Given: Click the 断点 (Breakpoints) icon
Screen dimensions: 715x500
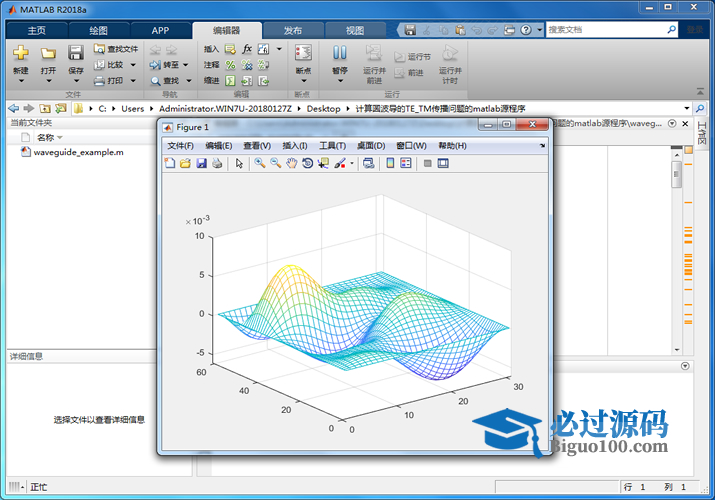Looking at the screenshot, I should [303, 53].
